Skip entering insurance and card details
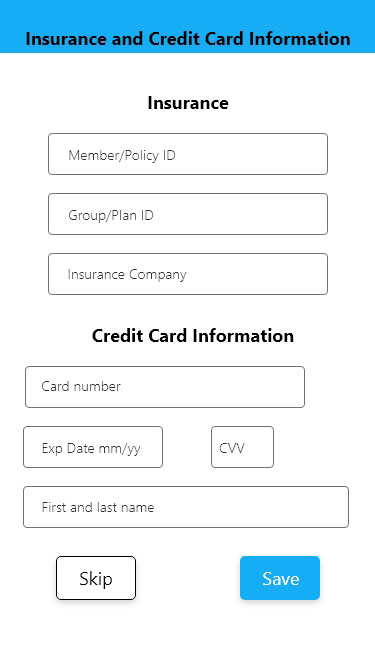This screenshot has width=375, height=667. 96,578
